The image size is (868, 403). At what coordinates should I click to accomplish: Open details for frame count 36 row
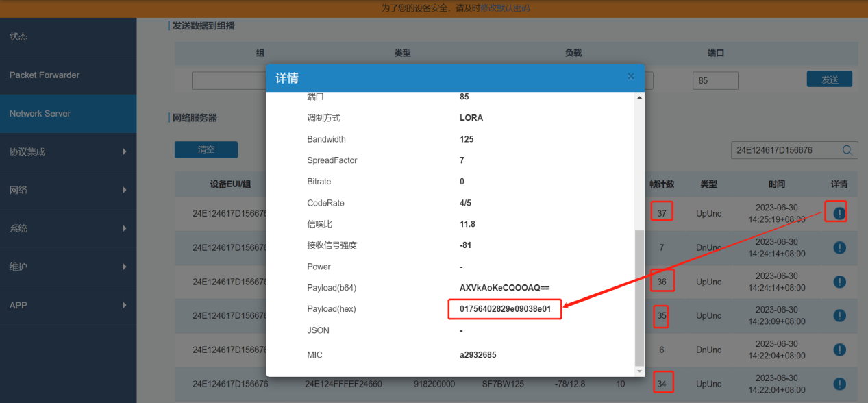click(x=839, y=282)
